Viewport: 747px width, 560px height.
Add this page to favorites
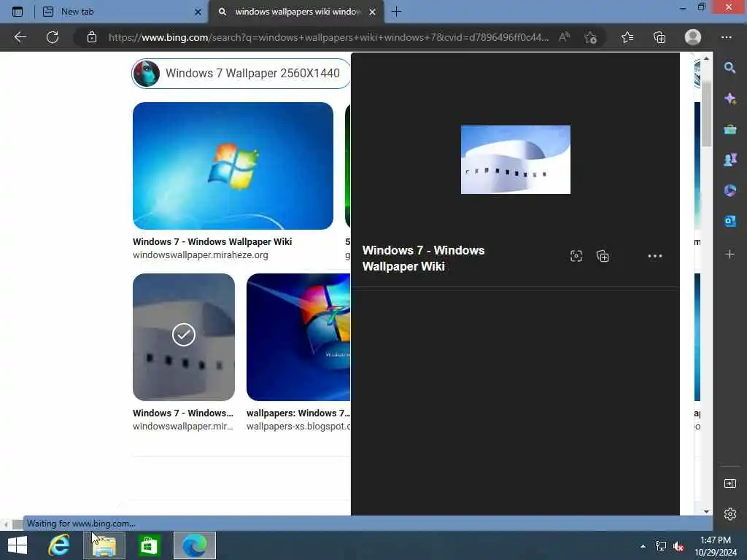point(591,37)
